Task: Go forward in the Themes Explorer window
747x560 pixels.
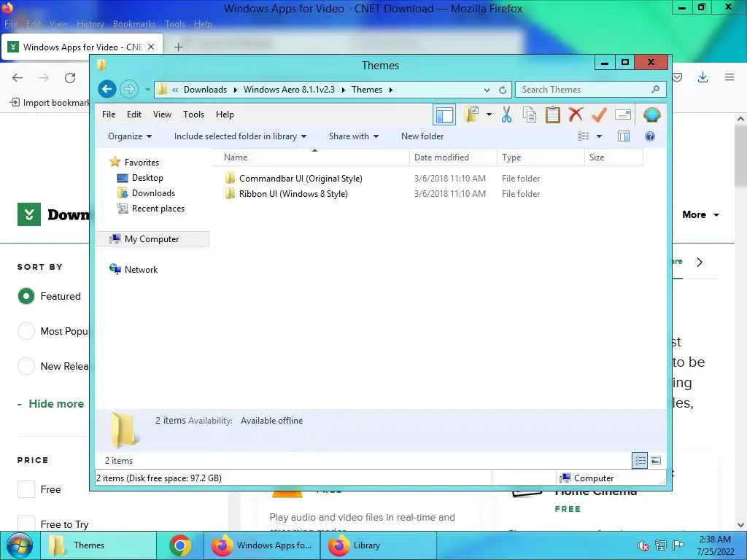Action: tap(129, 89)
